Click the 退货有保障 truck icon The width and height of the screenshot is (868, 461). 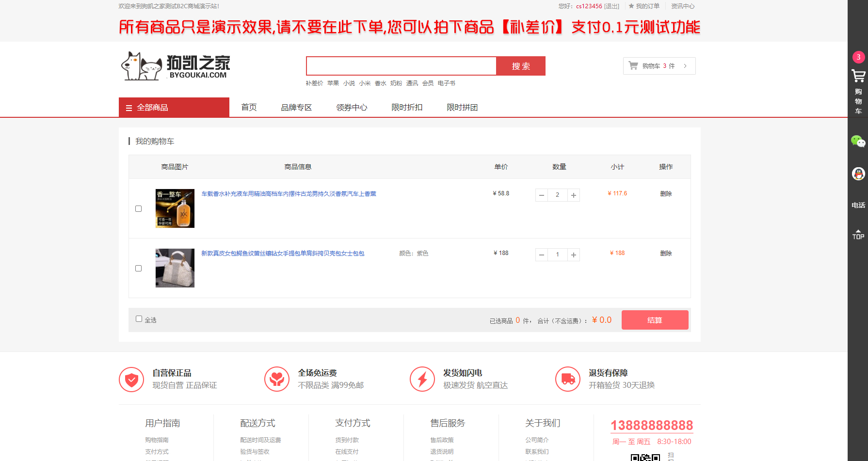568,379
